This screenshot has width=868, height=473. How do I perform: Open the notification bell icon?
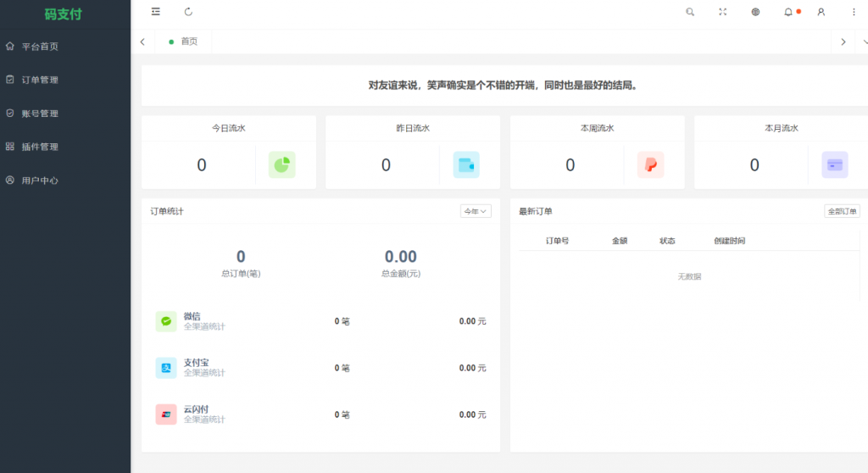point(788,12)
